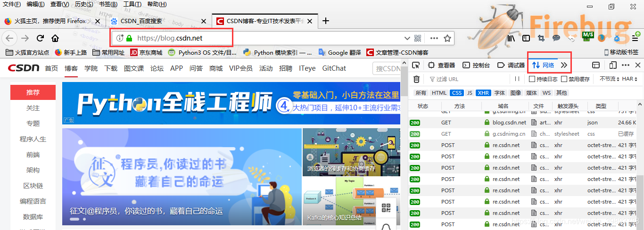This screenshot has width=644, height=230.
Task: Go back with the browser back arrow
Action: coord(10,38)
